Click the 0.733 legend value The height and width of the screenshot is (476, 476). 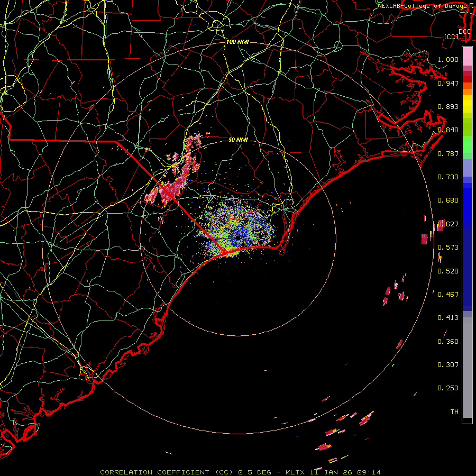click(x=448, y=177)
